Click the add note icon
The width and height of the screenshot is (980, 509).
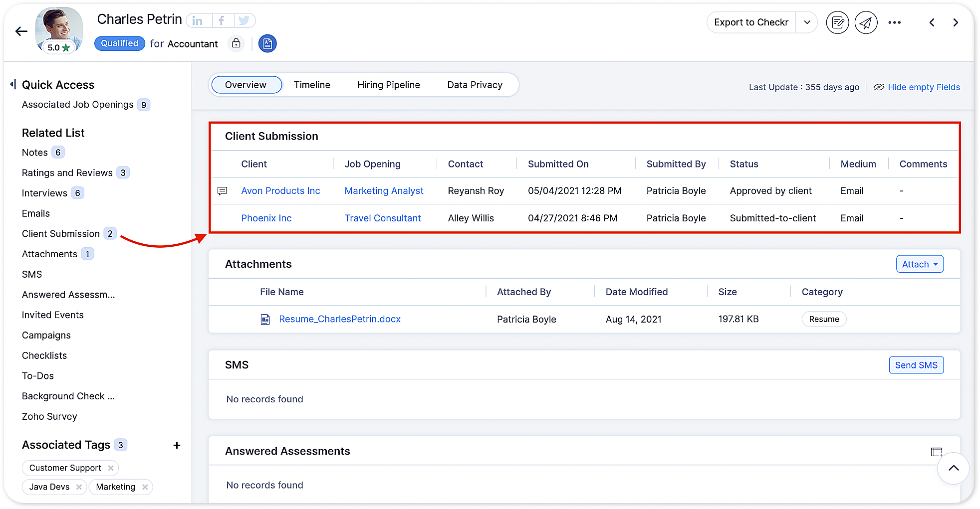click(837, 22)
